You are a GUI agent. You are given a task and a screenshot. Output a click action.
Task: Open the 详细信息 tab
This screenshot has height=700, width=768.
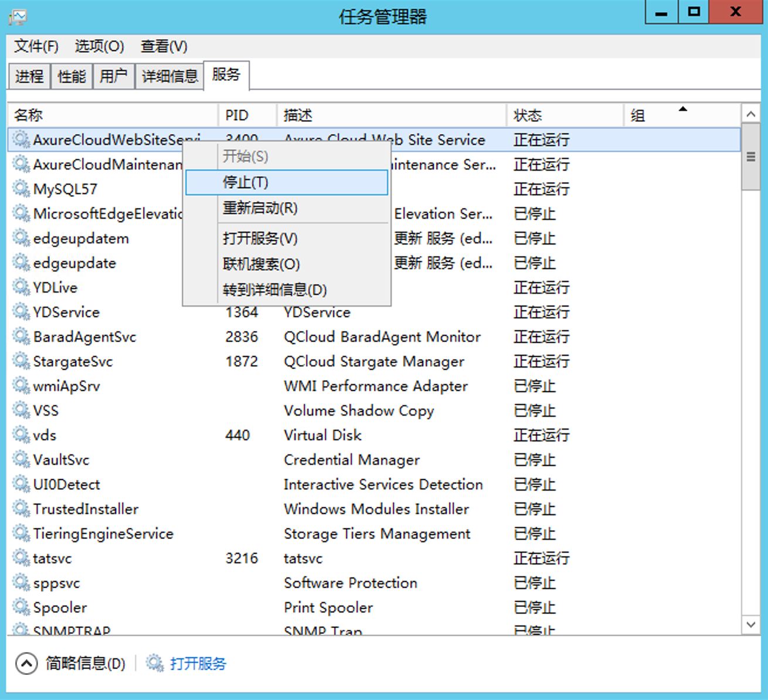[169, 76]
